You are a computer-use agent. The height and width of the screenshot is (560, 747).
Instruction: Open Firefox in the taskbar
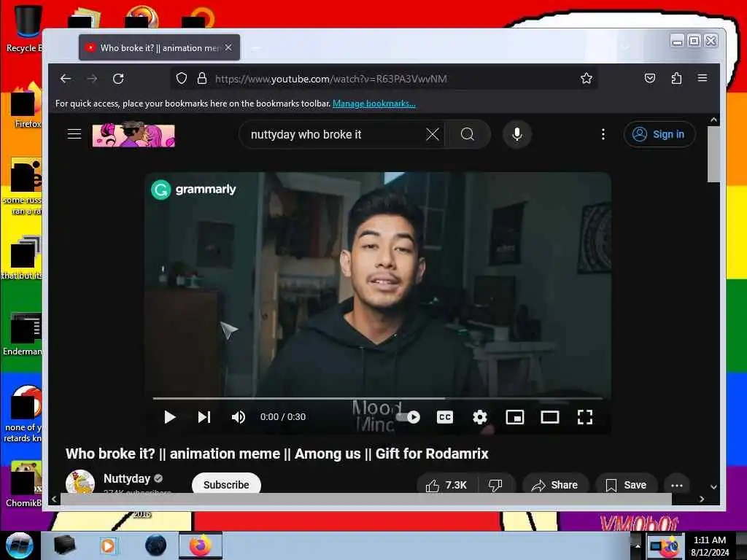[201, 545]
